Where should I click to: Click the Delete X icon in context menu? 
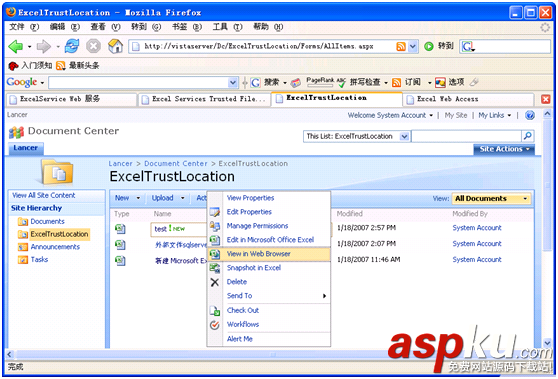(215, 282)
